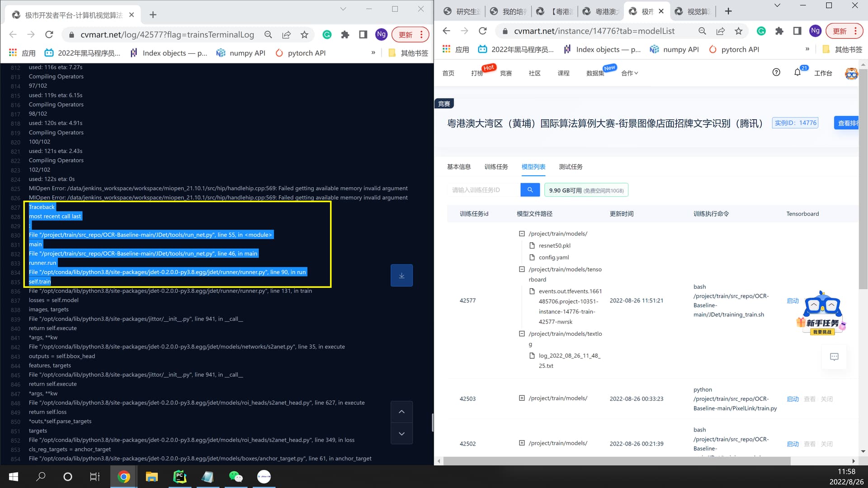The width and height of the screenshot is (868, 488).
Task: Bookmark the page with star icon in right browser
Action: [739, 31]
